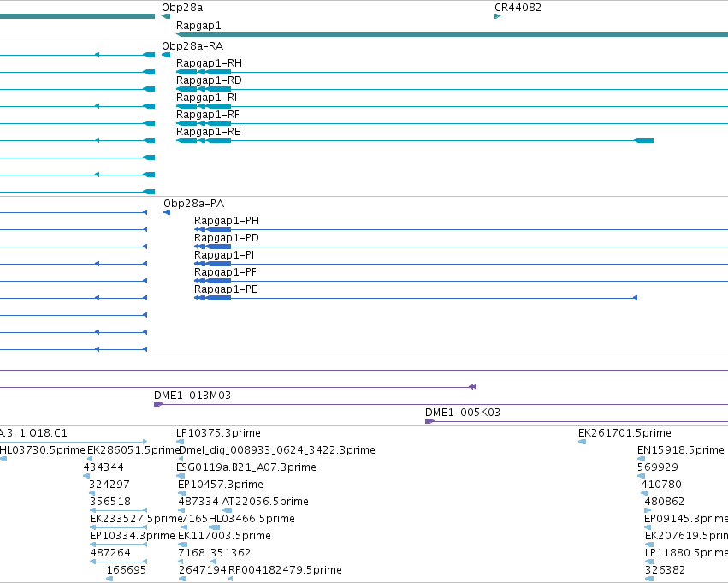Click the CR44082 gene label
Viewport: 728px width, 583px height.
518,8
